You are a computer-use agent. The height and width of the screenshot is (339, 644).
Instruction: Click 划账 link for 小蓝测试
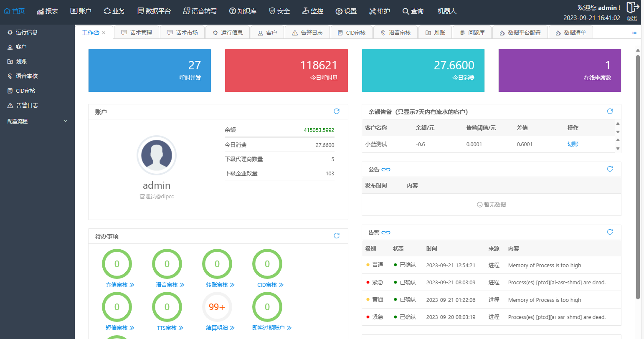coord(573,144)
